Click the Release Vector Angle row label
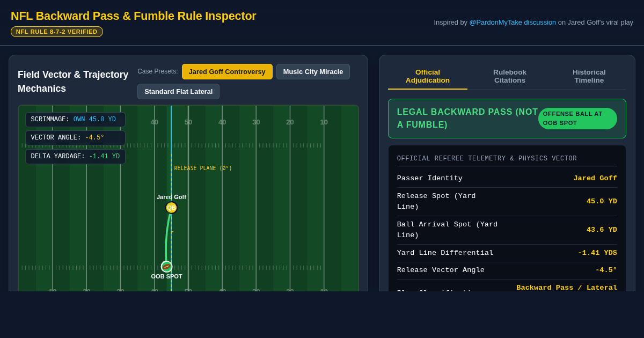 [x=441, y=270]
